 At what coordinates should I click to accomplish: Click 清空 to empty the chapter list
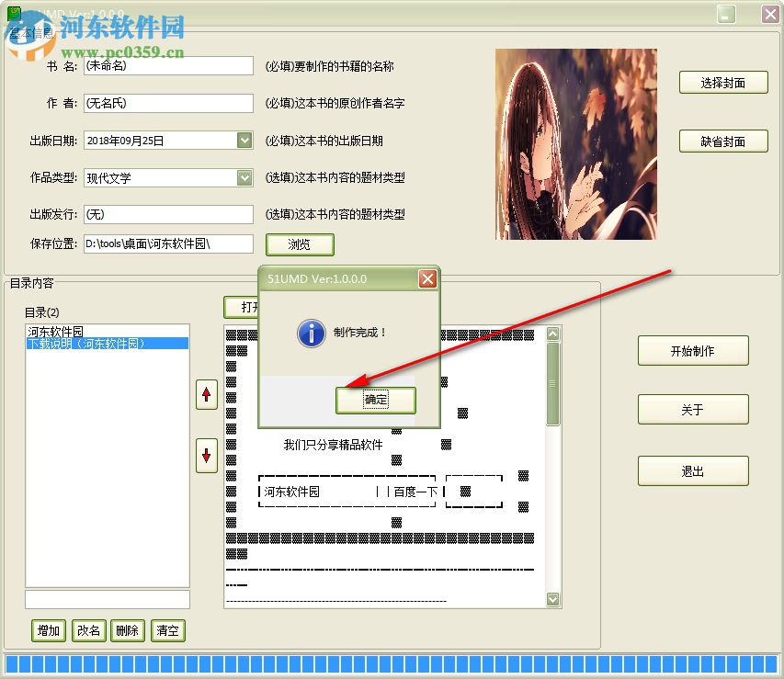(167, 630)
